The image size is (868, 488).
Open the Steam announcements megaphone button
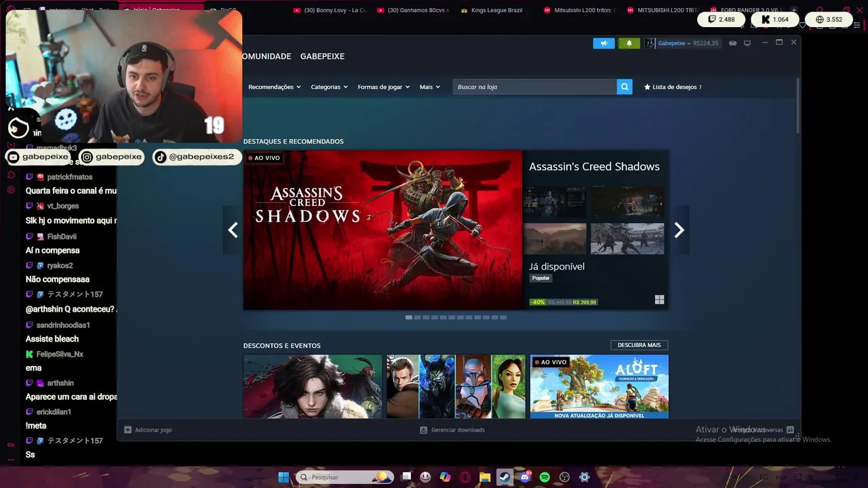604,43
